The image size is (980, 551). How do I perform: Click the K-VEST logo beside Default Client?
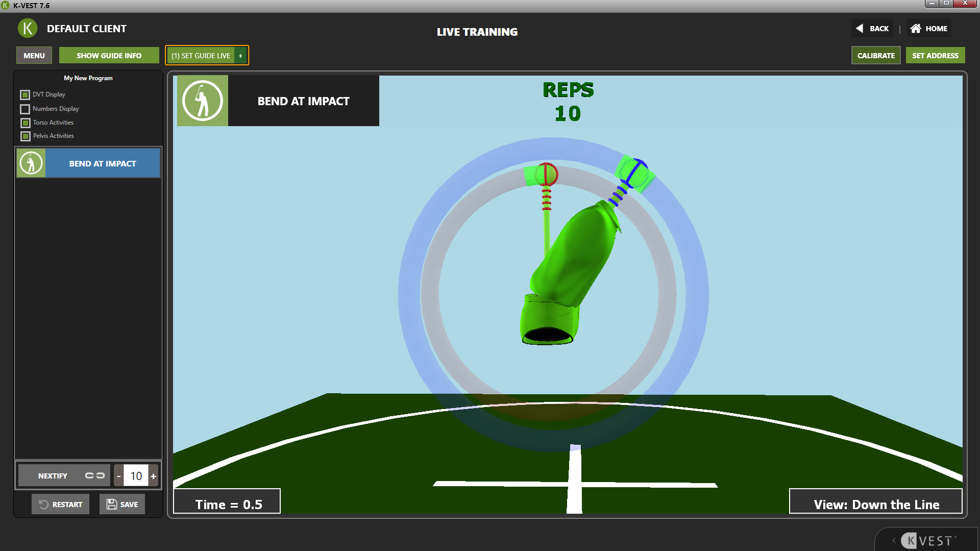tap(28, 29)
